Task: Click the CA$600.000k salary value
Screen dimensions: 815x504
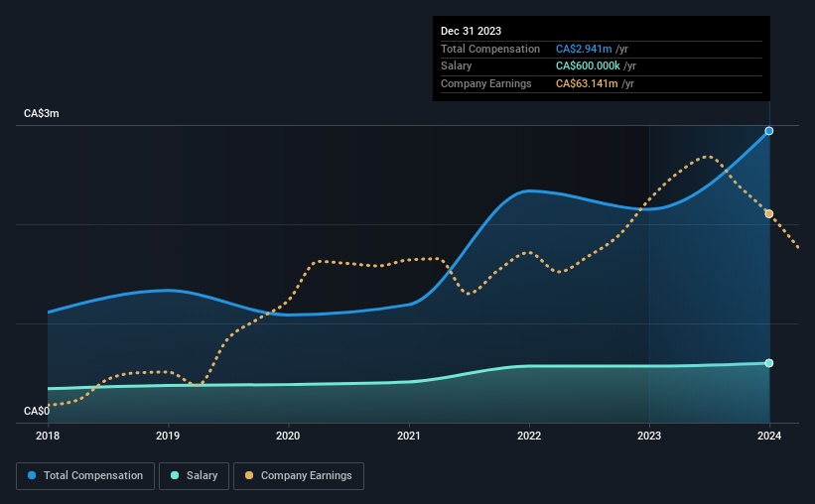Action: pos(588,66)
